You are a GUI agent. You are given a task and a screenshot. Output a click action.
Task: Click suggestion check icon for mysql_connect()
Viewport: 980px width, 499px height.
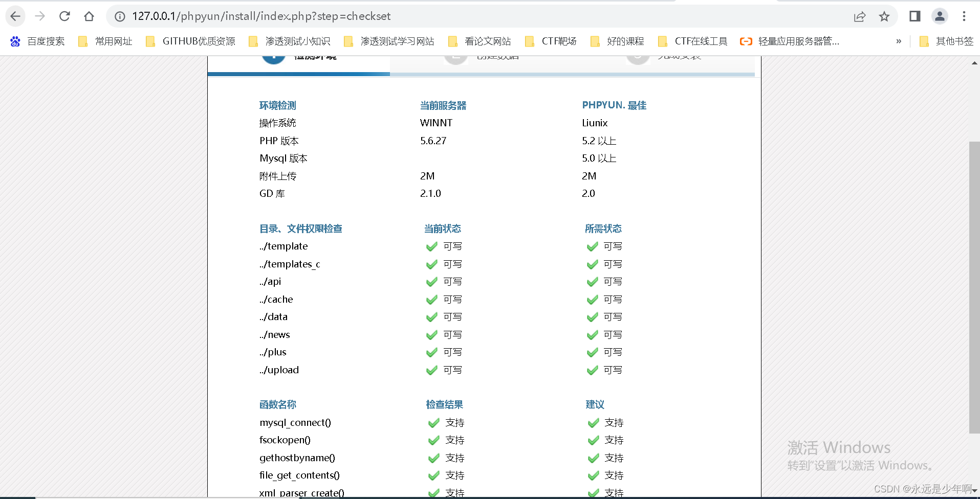pyautogui.click(x=594, y=423)
